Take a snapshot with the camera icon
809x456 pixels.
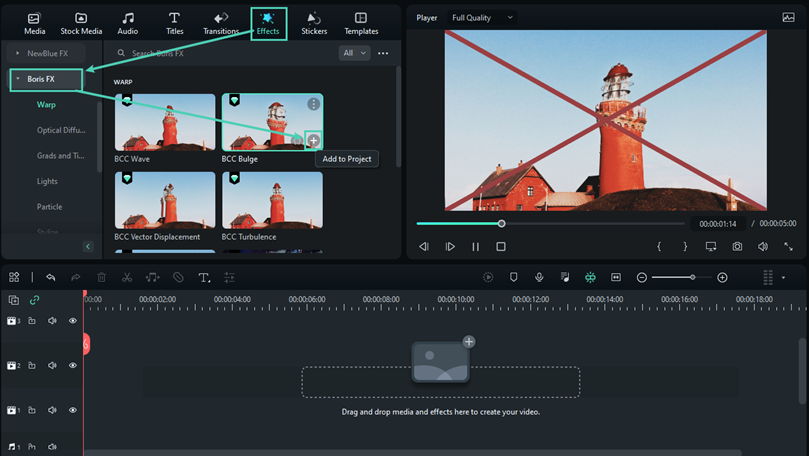[x=737, y=246]
